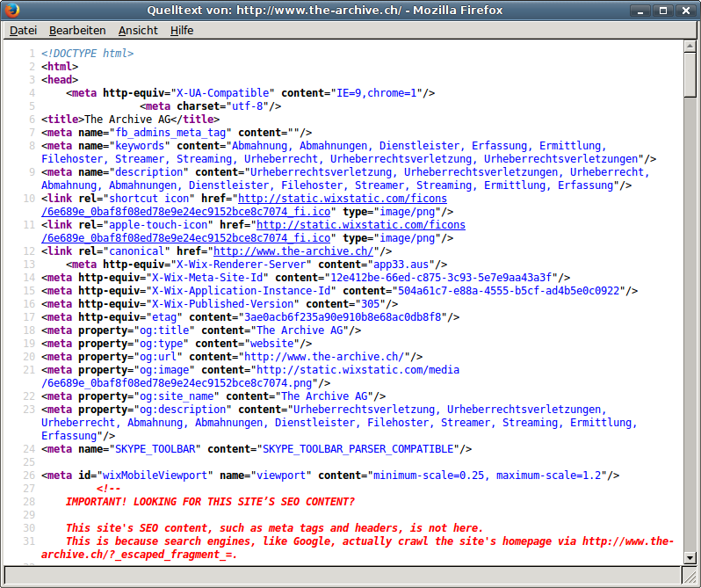
Task: Click 'og:image' property value
Action: tap(164, 370)
